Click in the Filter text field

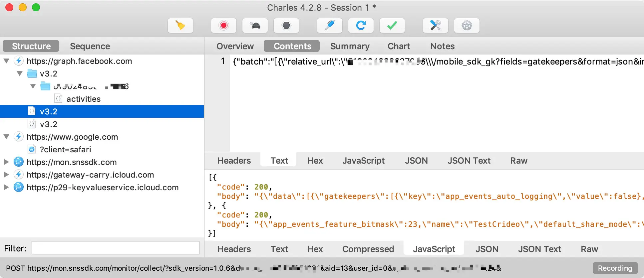tap(116, 248)
